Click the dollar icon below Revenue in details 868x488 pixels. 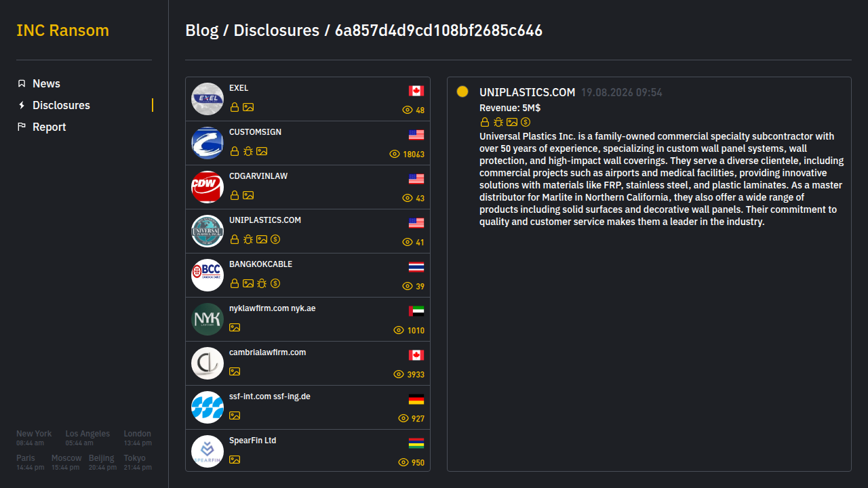coord(526,122)
